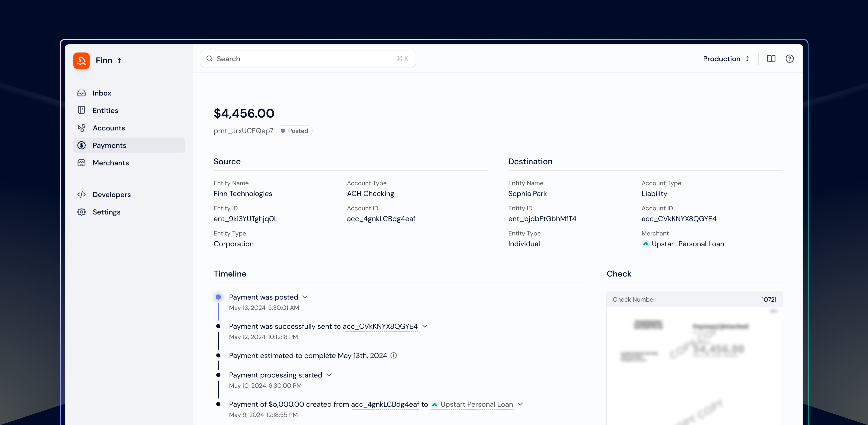Open the Finn workspace switcher arrows
Viewport: 868px width, 425px height.
[x=119, y=61]
